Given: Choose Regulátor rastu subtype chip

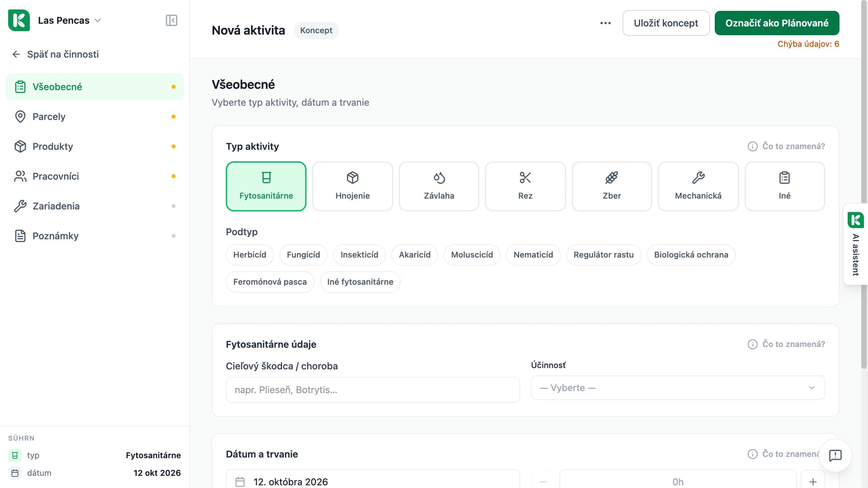Looking at the screenshot, I should (604, 255).
